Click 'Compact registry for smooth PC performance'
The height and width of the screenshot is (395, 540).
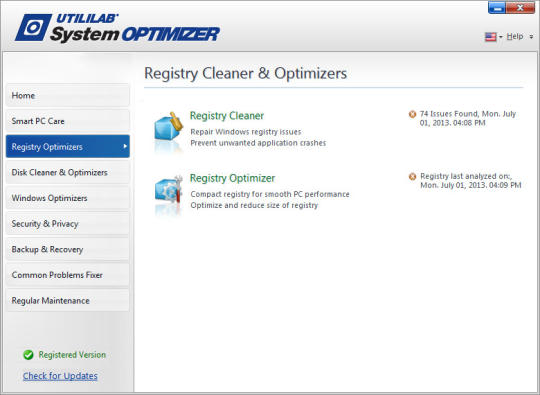coord(270,194)
